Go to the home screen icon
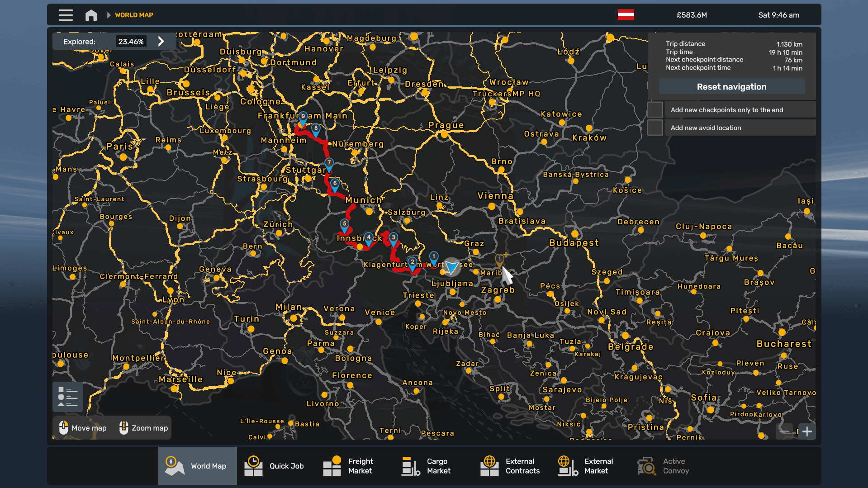This screenshot has width=868, height=488. 91,15
